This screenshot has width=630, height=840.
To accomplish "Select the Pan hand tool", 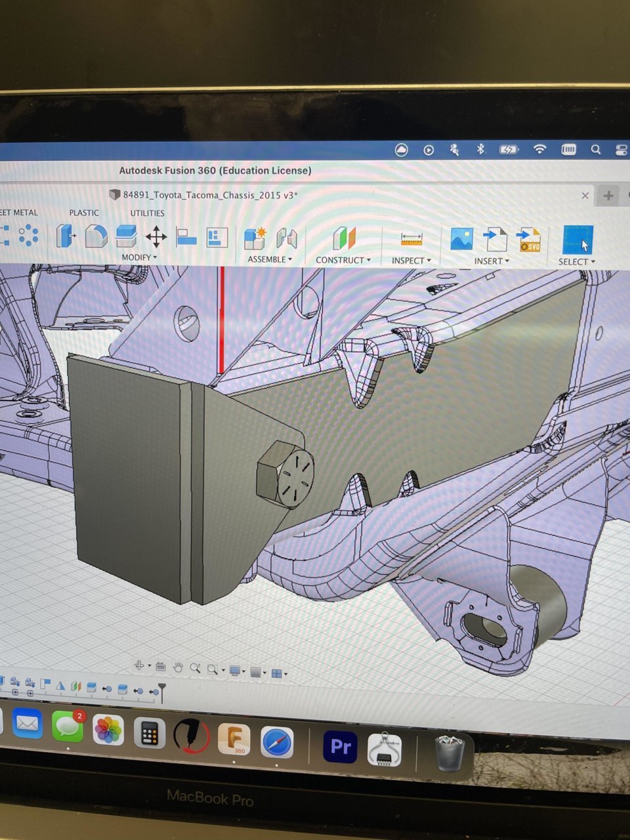I will [x=178, y=667].
